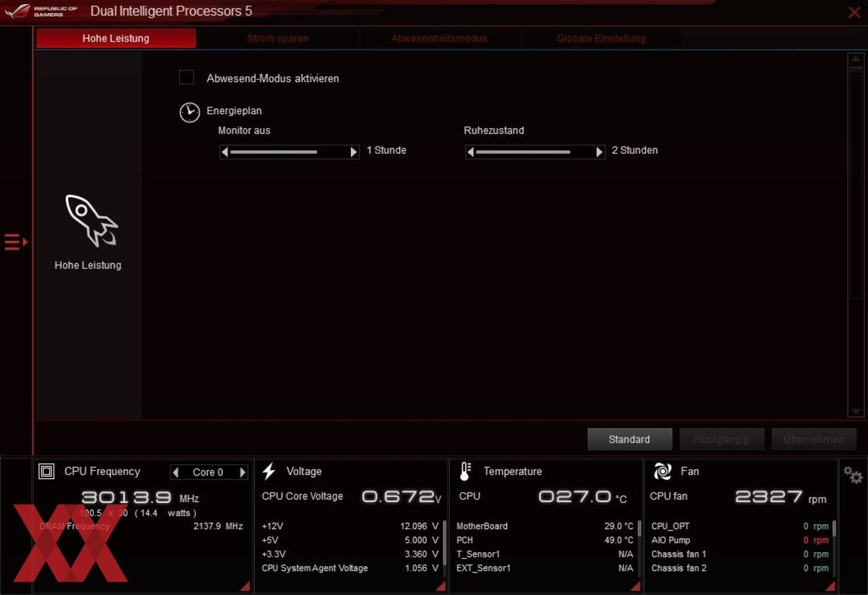Viewport: 868px width, 595px height.
Task: Increase Ruhezustand time with right arrow
Action: (599, 152)
